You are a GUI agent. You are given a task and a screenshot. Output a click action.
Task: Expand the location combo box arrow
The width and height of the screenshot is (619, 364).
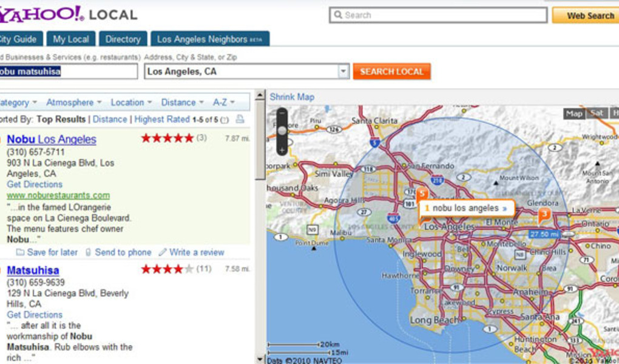pos(343,72)
